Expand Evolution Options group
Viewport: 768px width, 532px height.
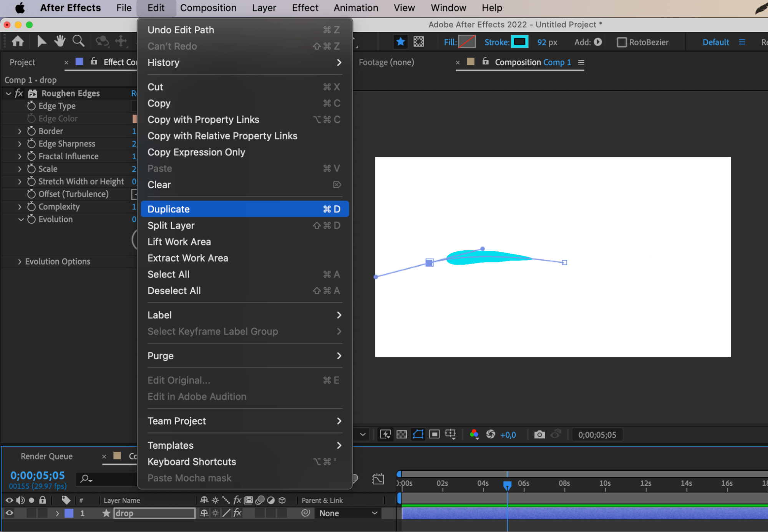point(20,261)
